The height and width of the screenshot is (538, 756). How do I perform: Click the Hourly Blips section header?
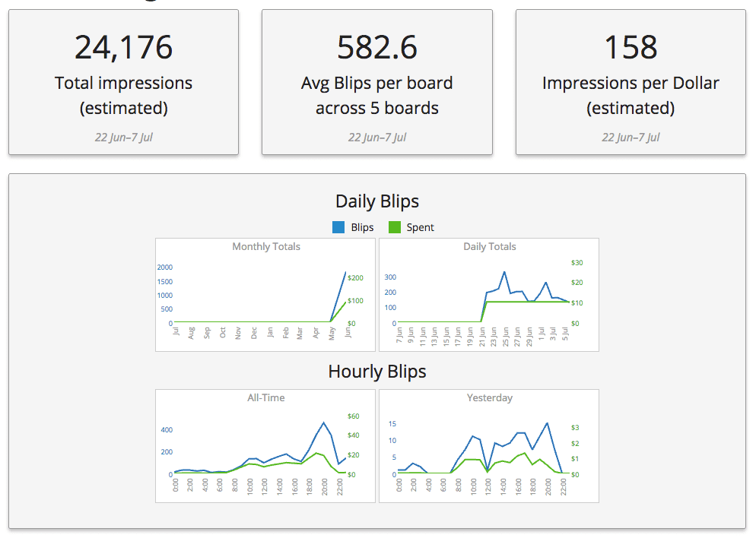376,372
